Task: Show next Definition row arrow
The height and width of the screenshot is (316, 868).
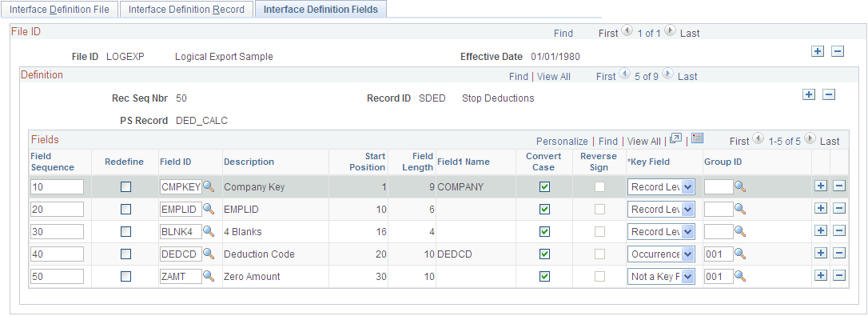Action: point(667,74)
